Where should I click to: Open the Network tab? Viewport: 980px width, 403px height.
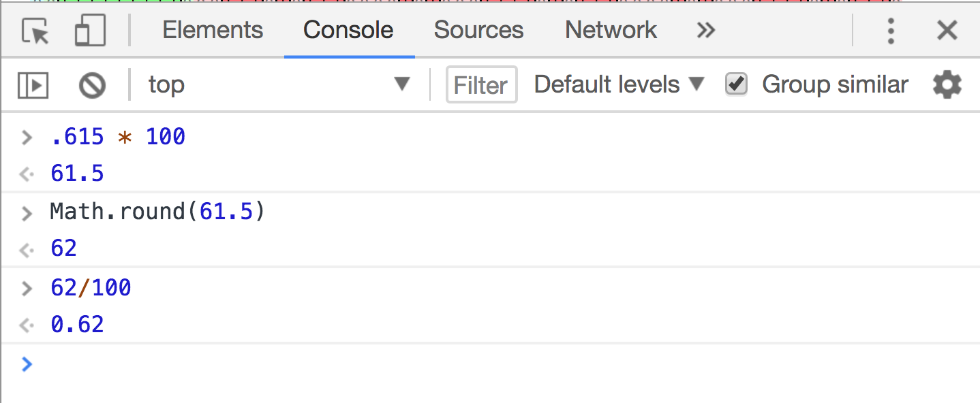[x=611, y=30]
